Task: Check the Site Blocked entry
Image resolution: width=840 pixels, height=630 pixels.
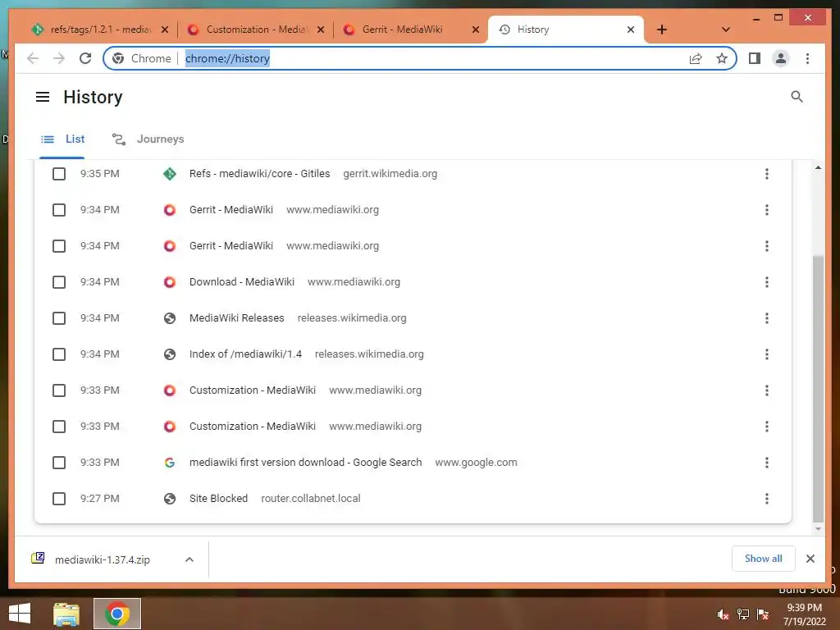Action: pos(59,499)
